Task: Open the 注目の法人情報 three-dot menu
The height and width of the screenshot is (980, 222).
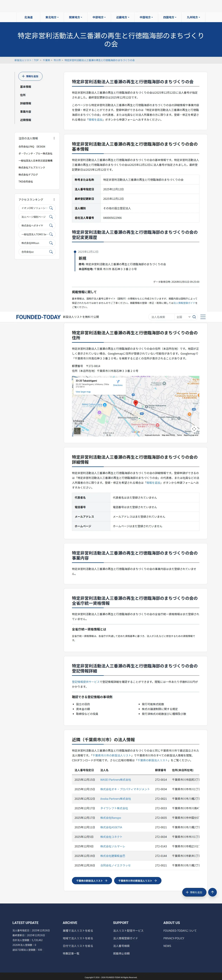Action: (54, 138)
